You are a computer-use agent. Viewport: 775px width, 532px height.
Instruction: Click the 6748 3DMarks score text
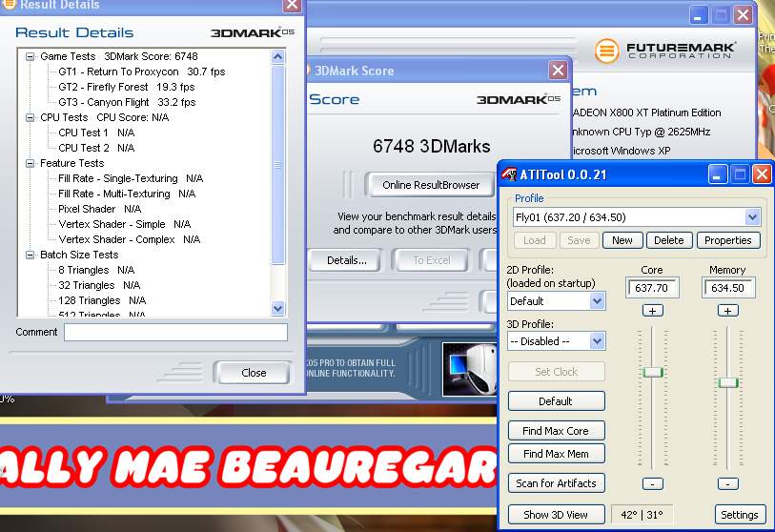(x=431, y=147)
